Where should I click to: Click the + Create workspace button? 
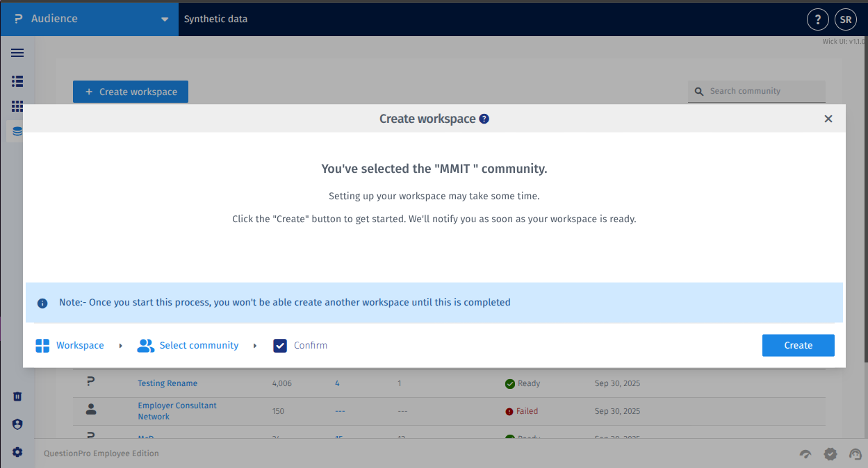click(131, 92)
